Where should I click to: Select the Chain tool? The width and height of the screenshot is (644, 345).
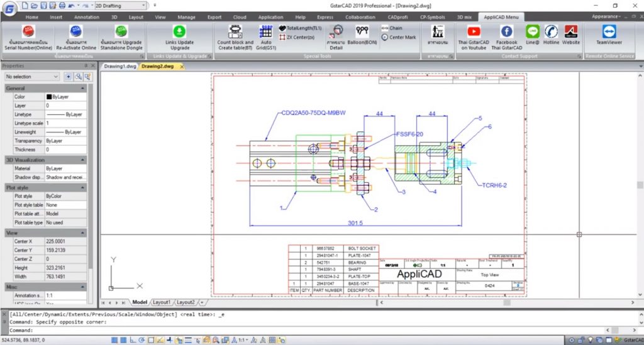pos(392,28)
